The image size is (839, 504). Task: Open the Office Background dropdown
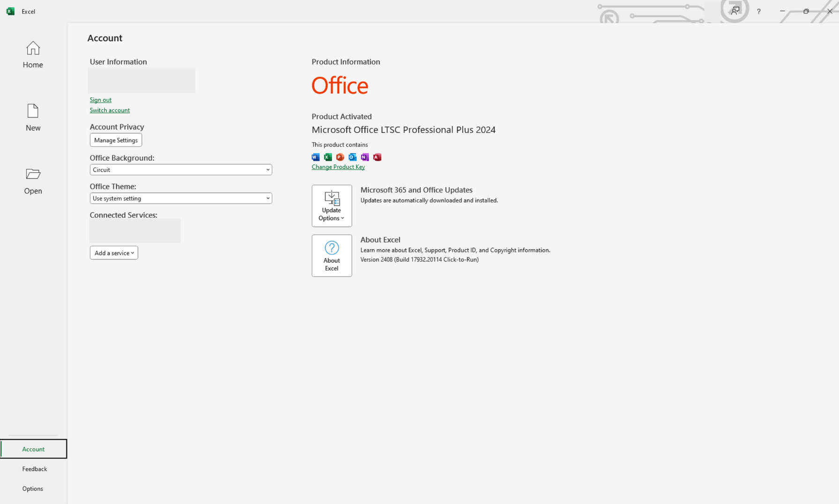[180, 170]
